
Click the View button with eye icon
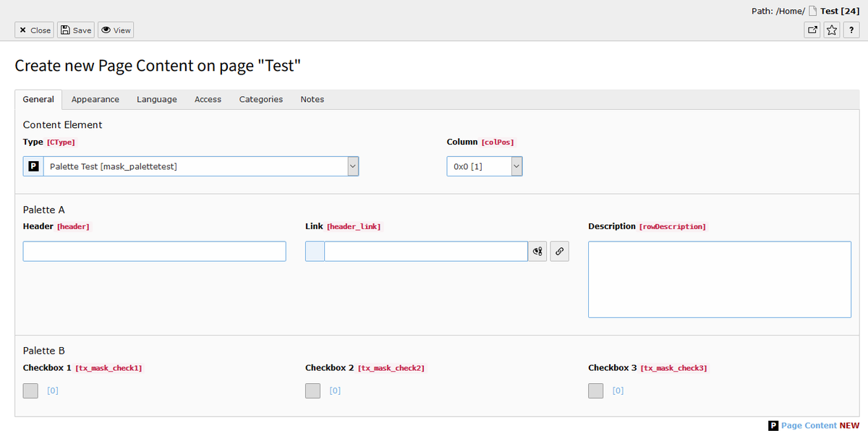click(x=116, y=30)
